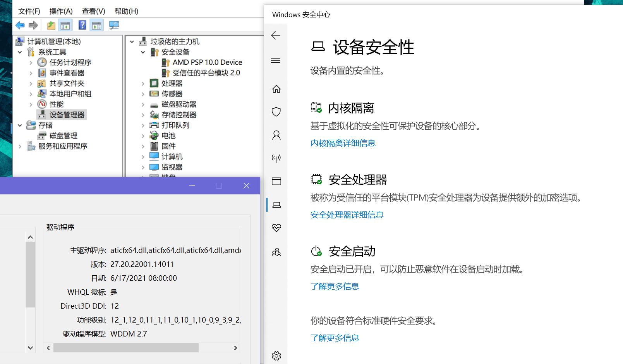
Task: Click the 计算机 category icon
Action: coord(154,156)
